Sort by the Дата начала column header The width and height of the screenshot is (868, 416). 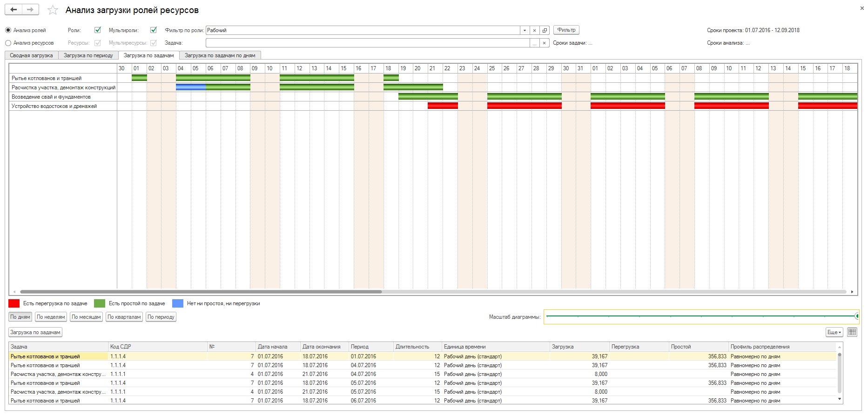(x=278, y=347)
